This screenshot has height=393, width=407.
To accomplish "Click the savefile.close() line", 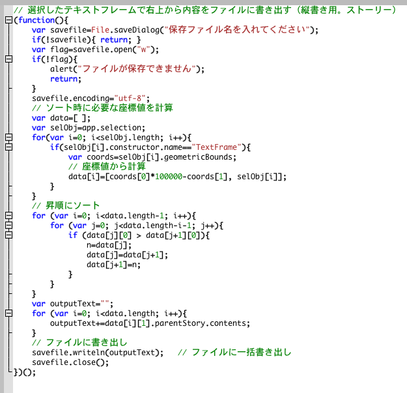I will point(70,362).
